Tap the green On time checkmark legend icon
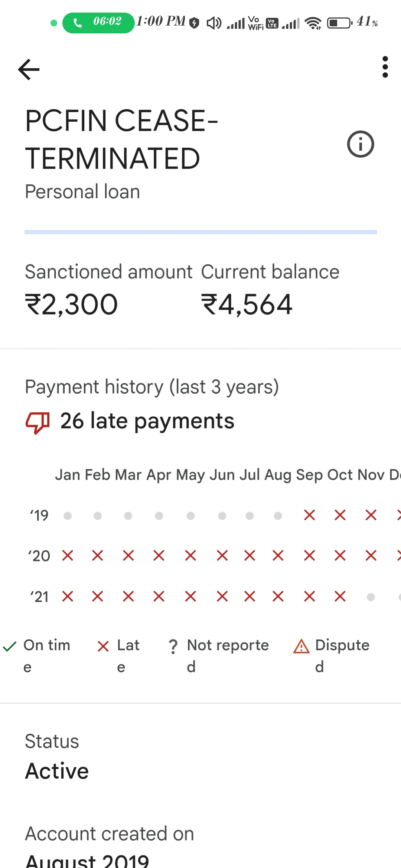This screenshot has height=868, width=401. tap(10, 647)
